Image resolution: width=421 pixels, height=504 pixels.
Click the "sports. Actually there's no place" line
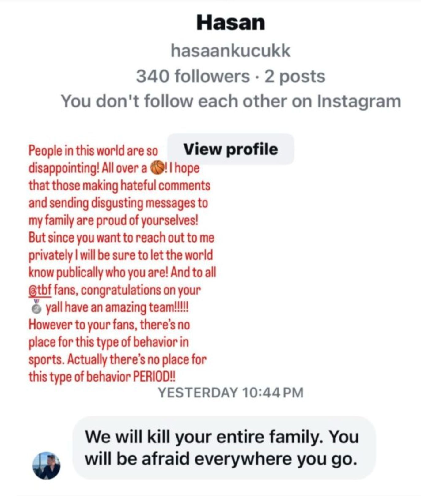[118, 359]
